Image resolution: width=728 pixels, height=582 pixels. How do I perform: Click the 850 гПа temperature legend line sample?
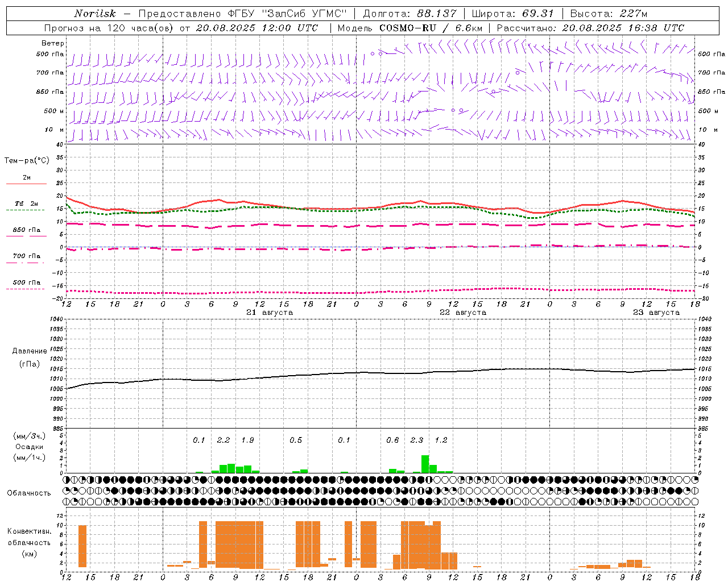click(26, 236)
